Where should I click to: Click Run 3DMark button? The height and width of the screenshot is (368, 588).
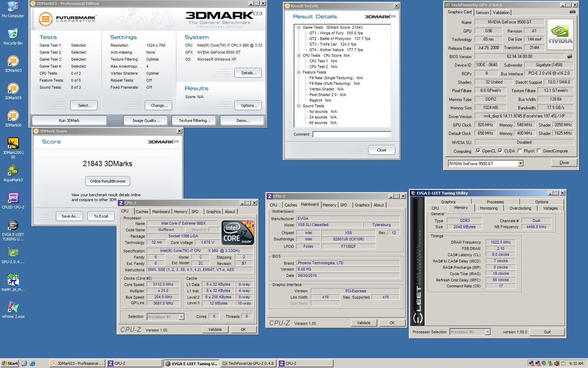click(x=69, y=120)
